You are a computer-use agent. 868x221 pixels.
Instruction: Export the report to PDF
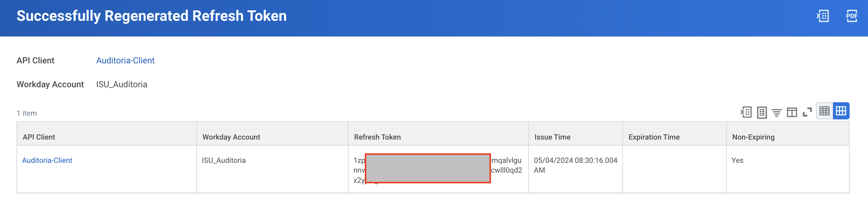[852, 16]
